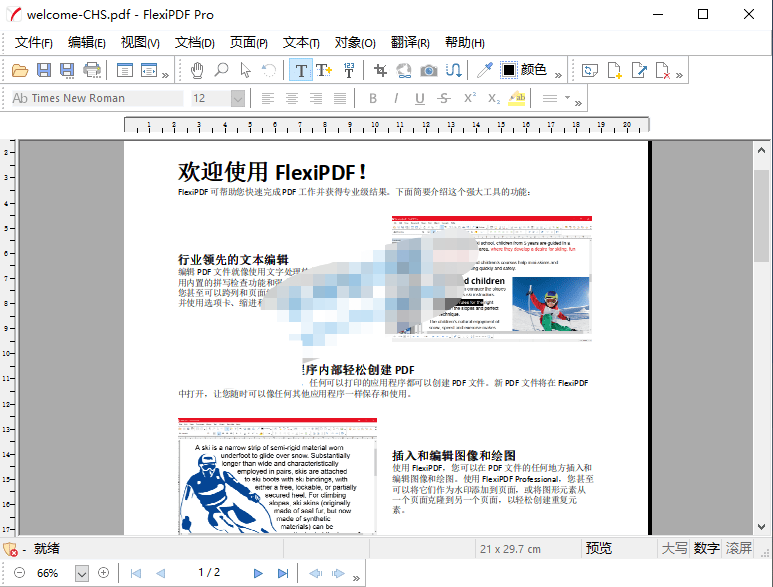This screenshot has height=587, width=773.
Task: Zoom out with the minus circle button
Action: click(x=19, y=573)
